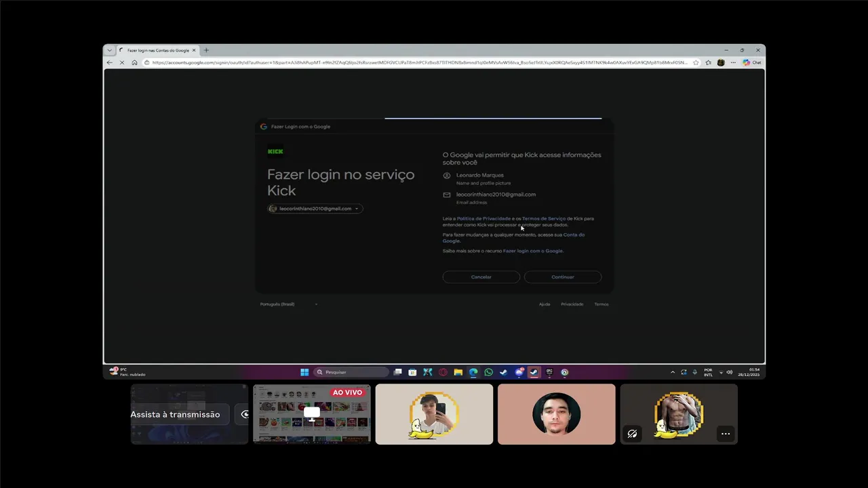Bookmark this page with the star icon

coord(696,62)
